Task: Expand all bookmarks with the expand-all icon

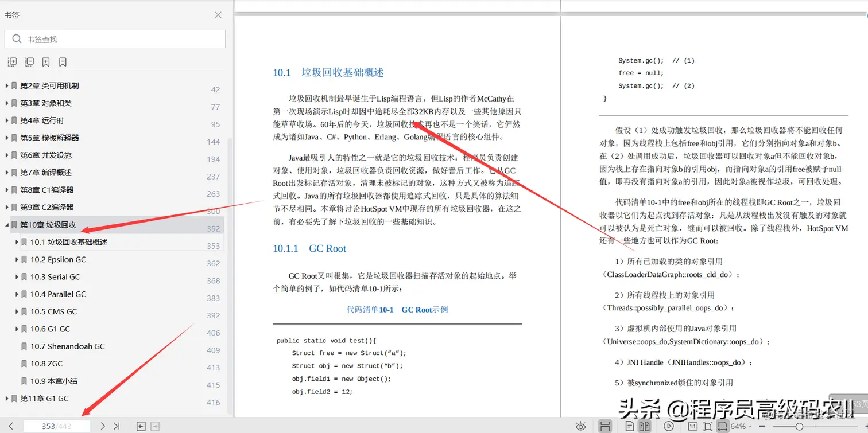Action: point(12,62)
